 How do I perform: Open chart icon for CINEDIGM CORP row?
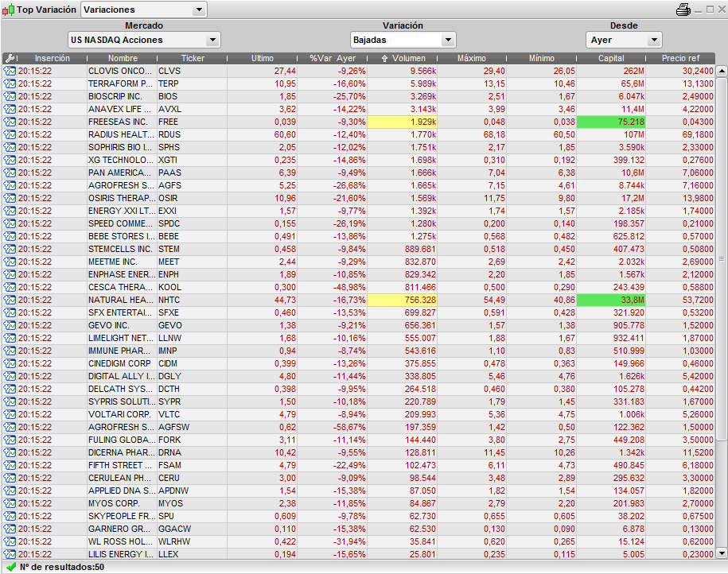[10, 364]
